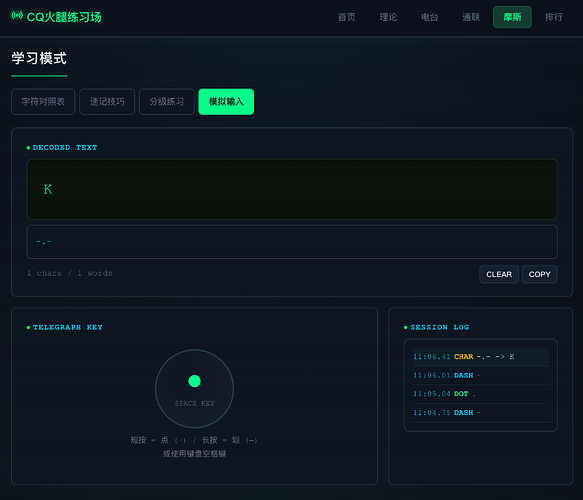Click the DECODED TEXT green status dot
This screenshot has height=500, width=583.
[x=28, y=148]
